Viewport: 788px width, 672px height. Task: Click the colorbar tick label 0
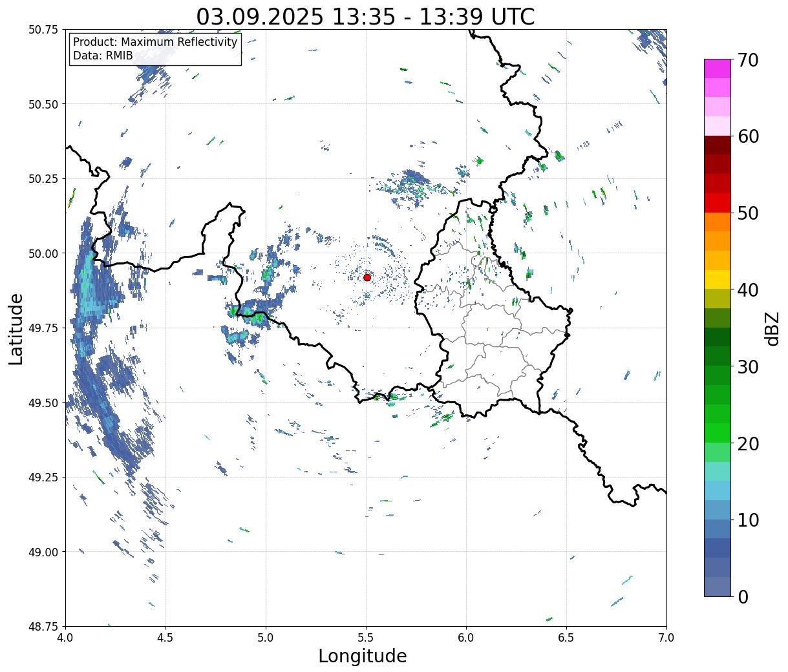click(742, 596)
